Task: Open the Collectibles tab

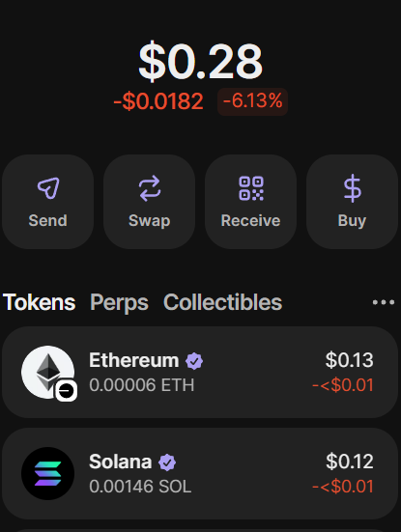Action: [223, 302]
